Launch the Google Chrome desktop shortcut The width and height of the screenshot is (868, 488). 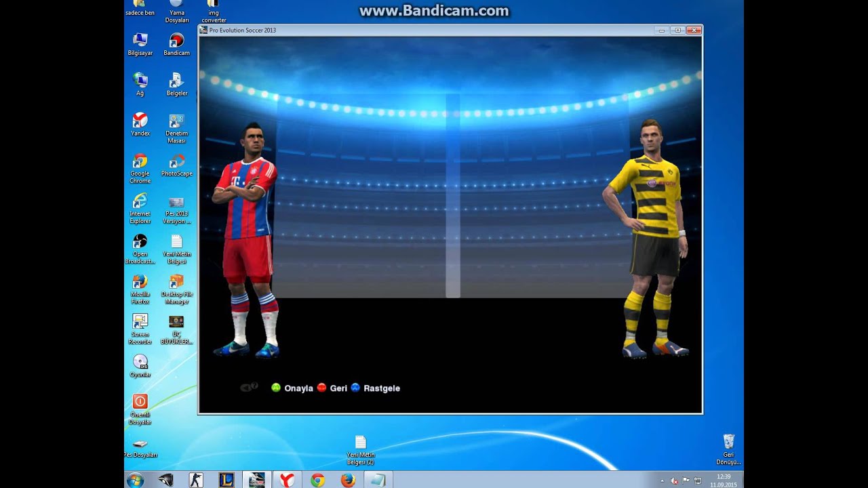pyautogui.click(x=140, y=168)
